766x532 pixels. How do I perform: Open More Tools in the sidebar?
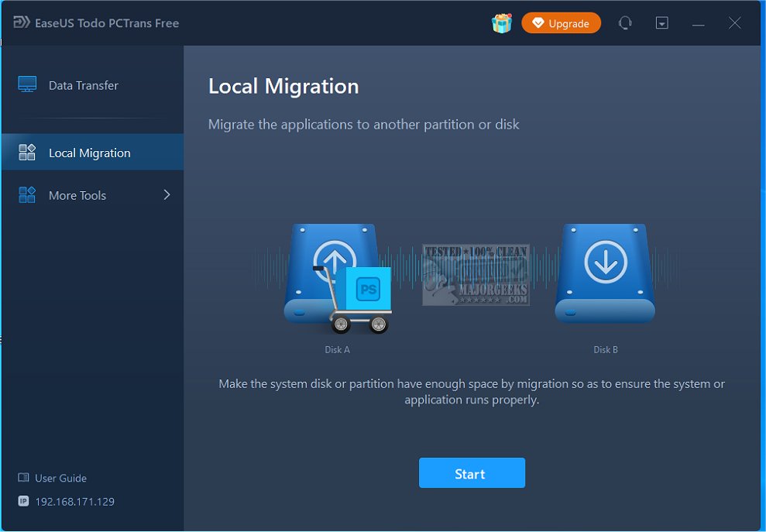click(x=92, y=195)
